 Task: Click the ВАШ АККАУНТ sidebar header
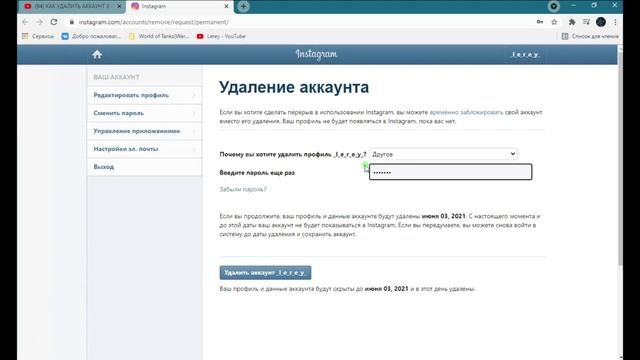(x=116, y=77)
